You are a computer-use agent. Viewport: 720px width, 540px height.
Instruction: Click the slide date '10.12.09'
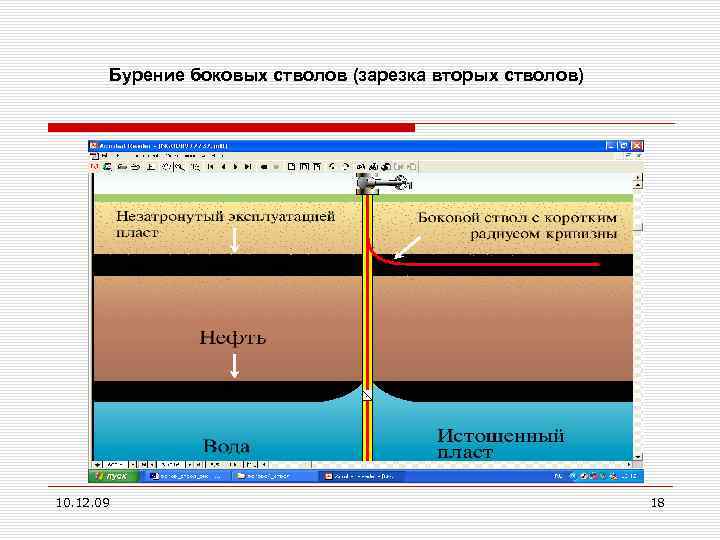pos(83,503)
